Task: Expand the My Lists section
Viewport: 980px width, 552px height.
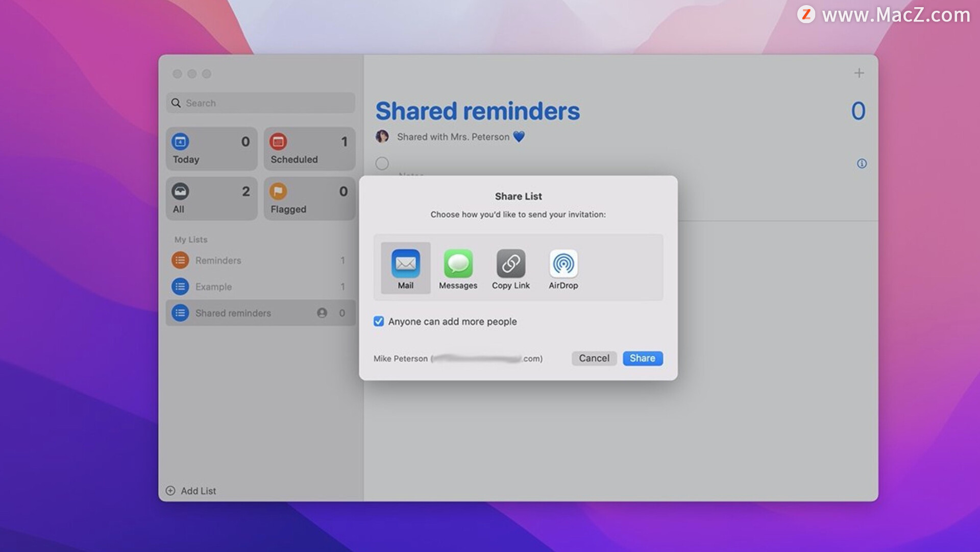Action: tap(191, 239)
